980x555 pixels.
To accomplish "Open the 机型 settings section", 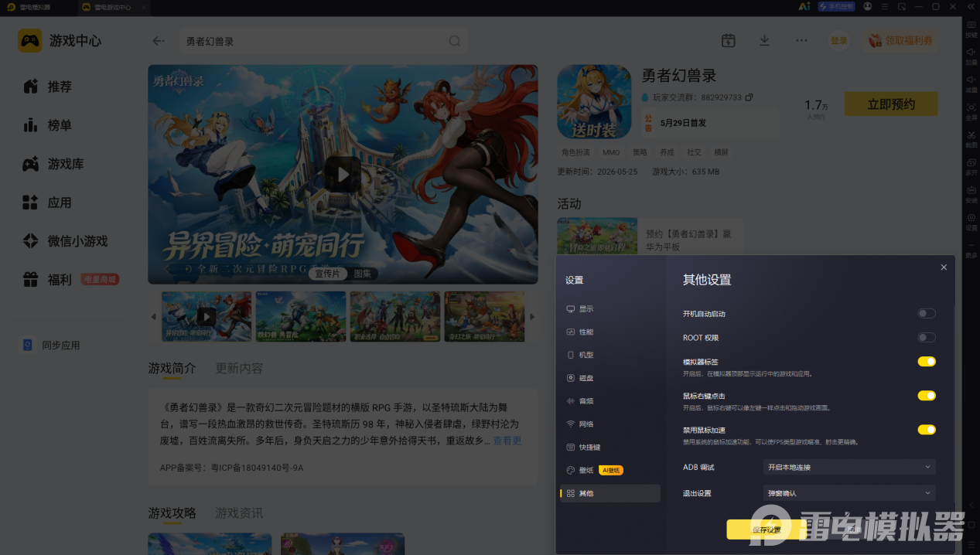I will pyautogui.click(x=610, y=355).
